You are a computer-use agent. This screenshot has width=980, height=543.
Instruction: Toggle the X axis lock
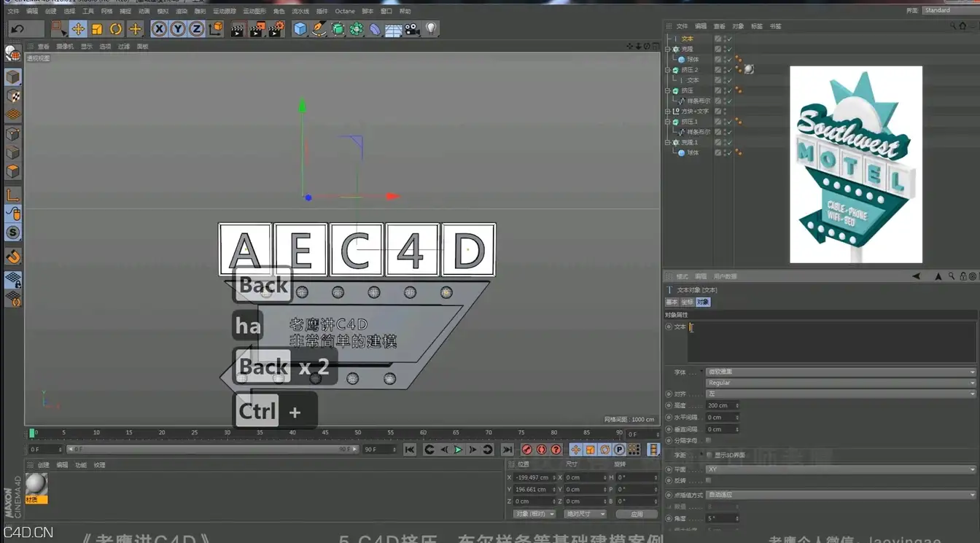(x=159, y=29)
